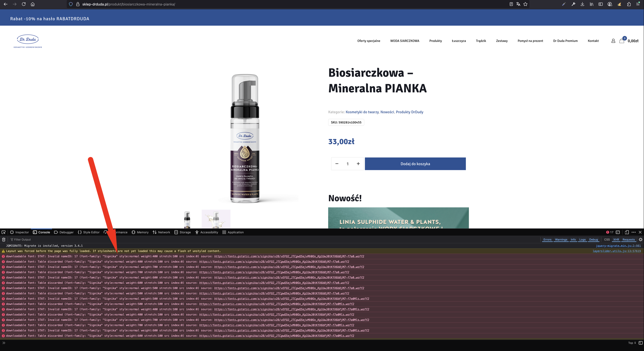
Task: Open the Application tab
Action: click(x=233, y=232)
